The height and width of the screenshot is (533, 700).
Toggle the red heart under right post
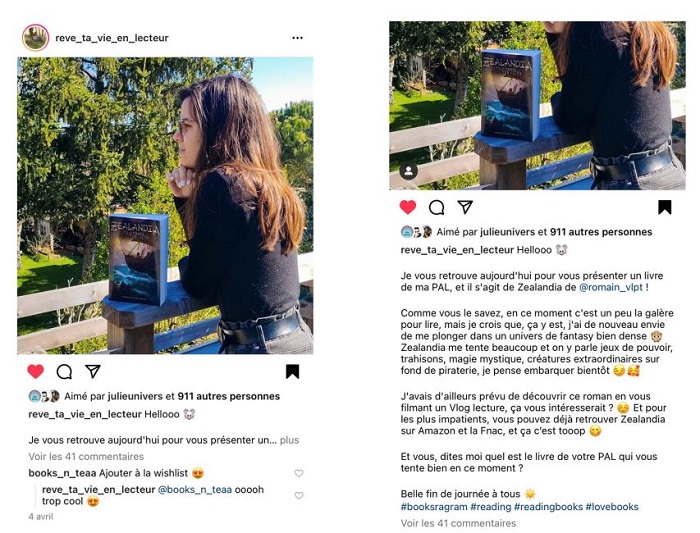(x=408, y=207)
